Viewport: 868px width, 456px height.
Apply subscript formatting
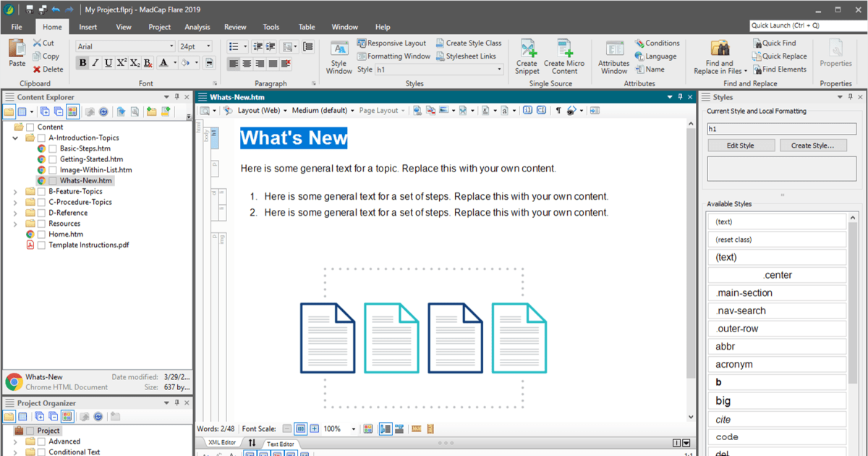pyautogui.click(x=135, y=63)
